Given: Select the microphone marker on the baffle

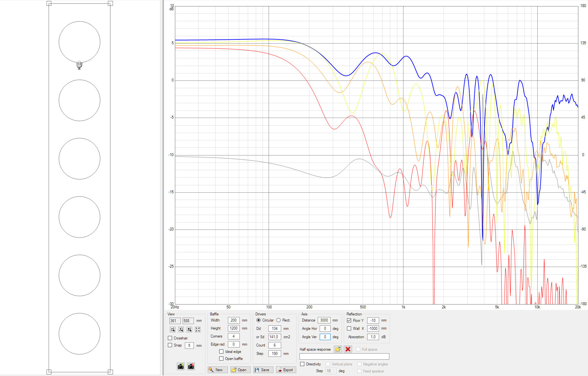Looking at the screenshot, I should 79,65.
